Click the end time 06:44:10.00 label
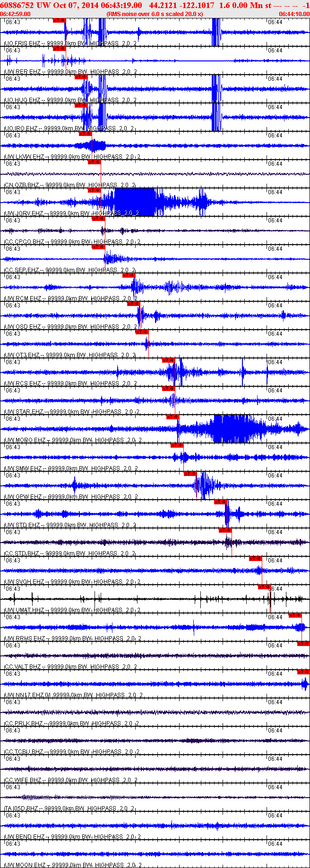Image resolution: width=310 pixels, height=868 pixels. click(x=294, y=14)
